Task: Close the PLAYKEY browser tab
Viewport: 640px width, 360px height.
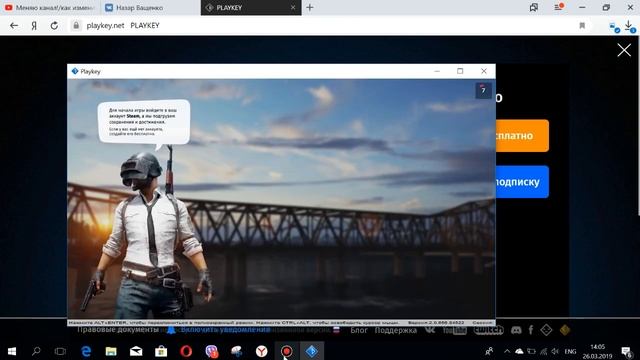Action: tap(293, 7)
